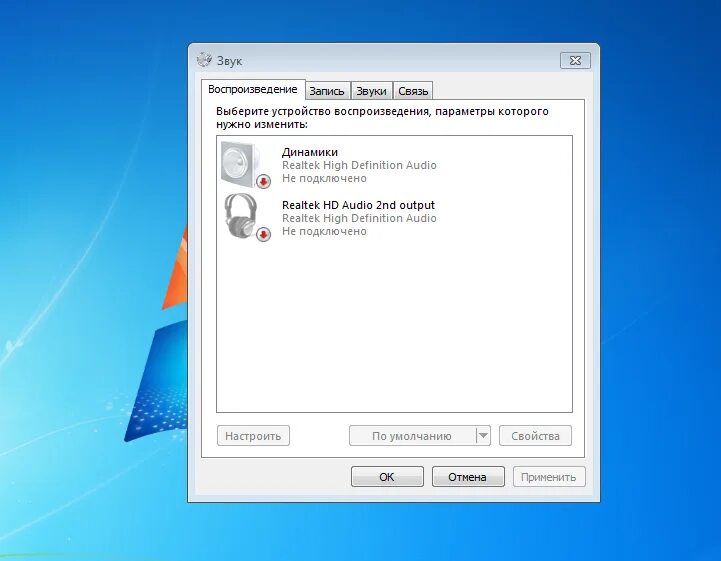Close the Звук dialog window
721x561 pixels.
(x=575, y=60)
